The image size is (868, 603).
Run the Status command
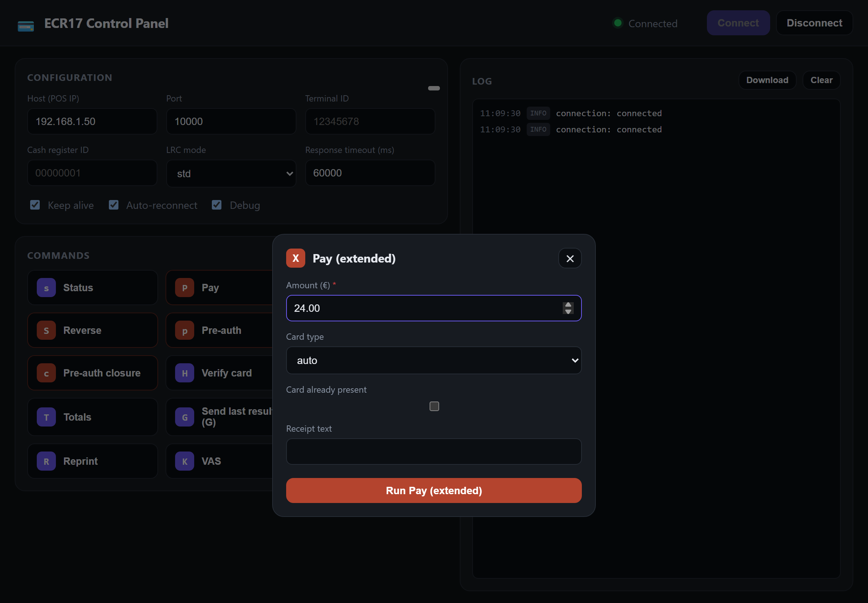pyautogui.click(x=93, y=288)
